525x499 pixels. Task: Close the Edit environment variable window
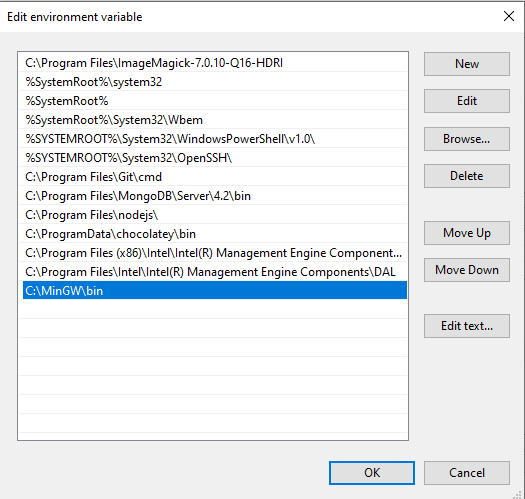click(509, 16)
